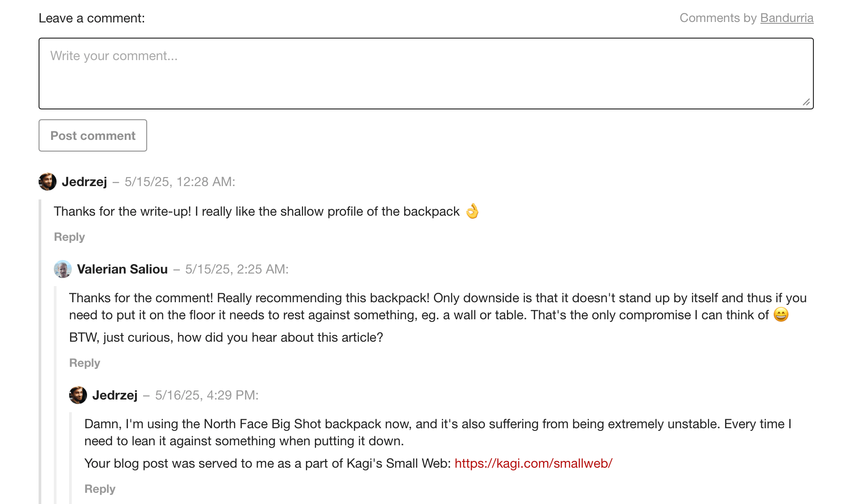Click the Leave a comment label
Viewport: 856px width, 504px height.
pyautogui.click(x=92, y=18)
